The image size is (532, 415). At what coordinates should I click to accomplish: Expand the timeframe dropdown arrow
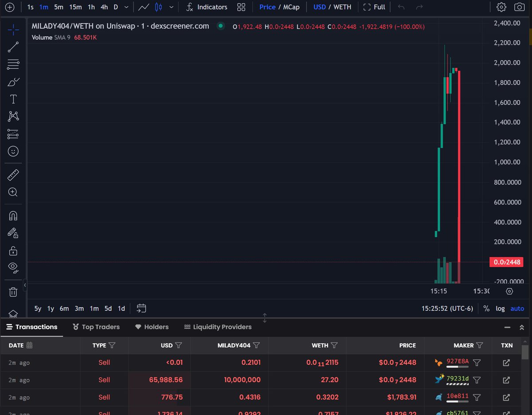[127, 7]
